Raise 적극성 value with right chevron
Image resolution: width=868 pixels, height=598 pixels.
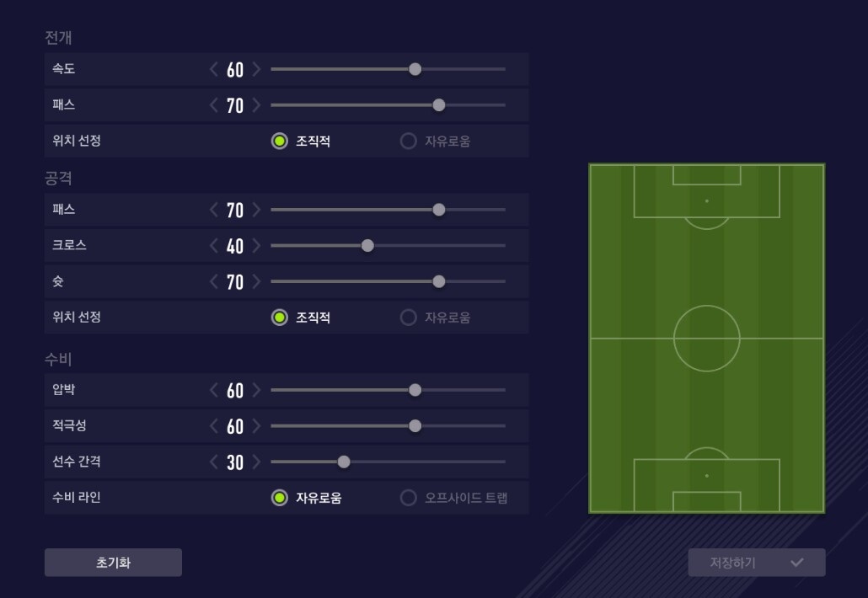[256, 426]
